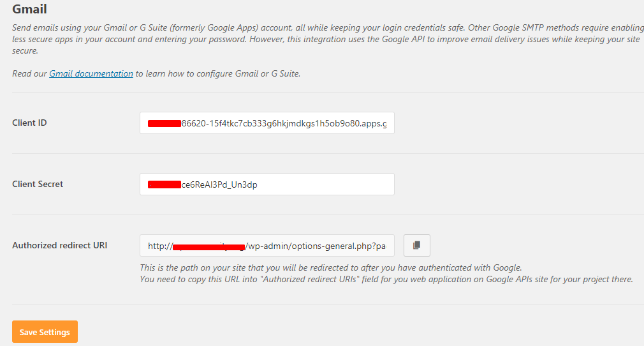Click the 'You need to copy this URL' note

386,279
